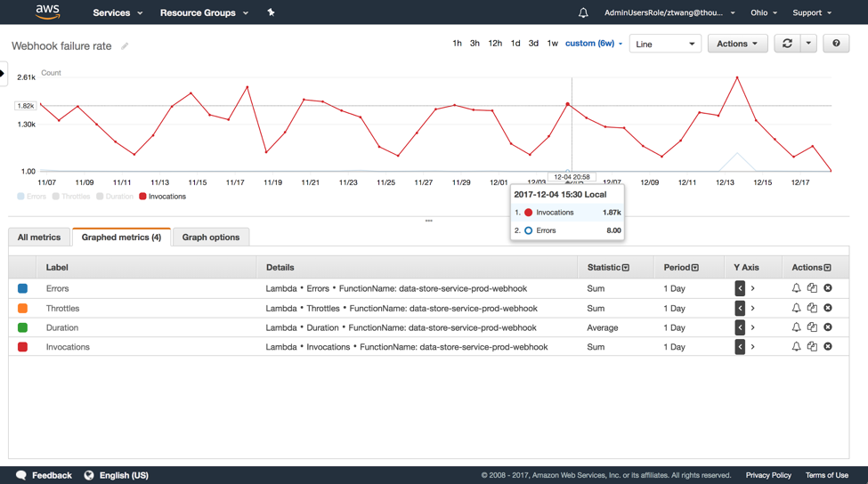The image size is (868, 484).
Task: Open the Graph options tab
Action: [x=211, y=238]
